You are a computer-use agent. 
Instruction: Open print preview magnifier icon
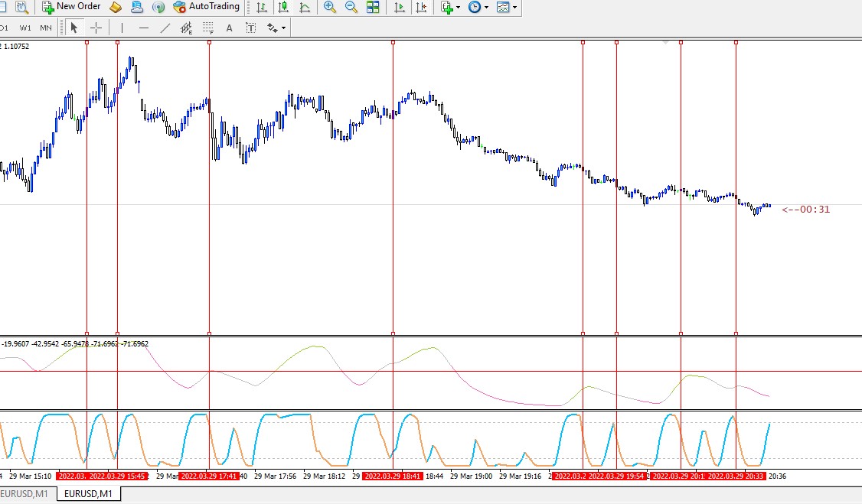click(22, 7)
